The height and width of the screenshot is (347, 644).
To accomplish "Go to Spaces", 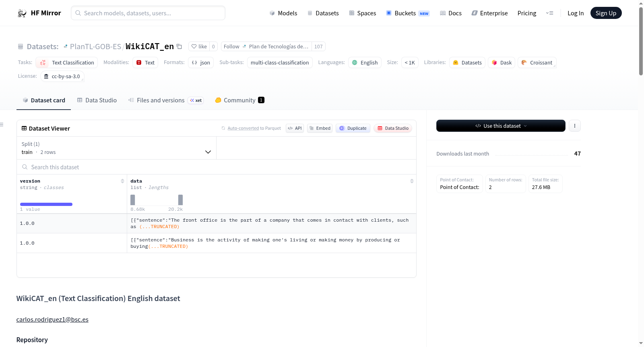I will point(362,13).
